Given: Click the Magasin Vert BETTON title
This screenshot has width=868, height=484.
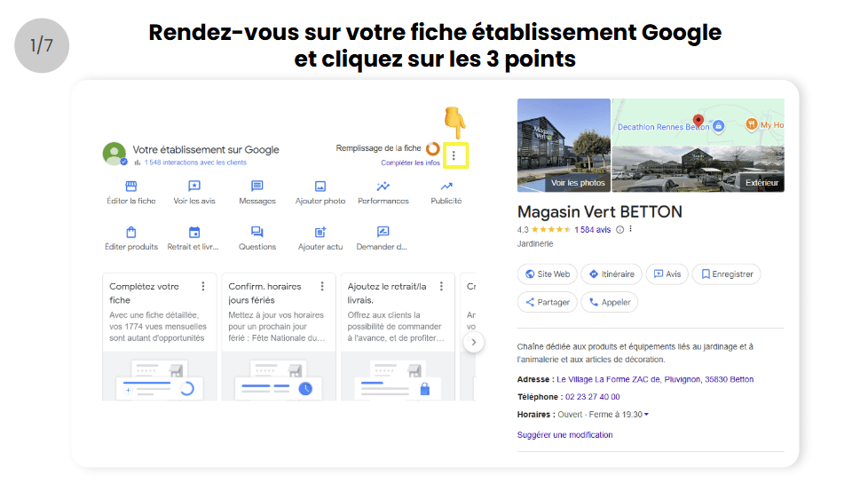Looking at the screenshot, I should click(599, 212).
